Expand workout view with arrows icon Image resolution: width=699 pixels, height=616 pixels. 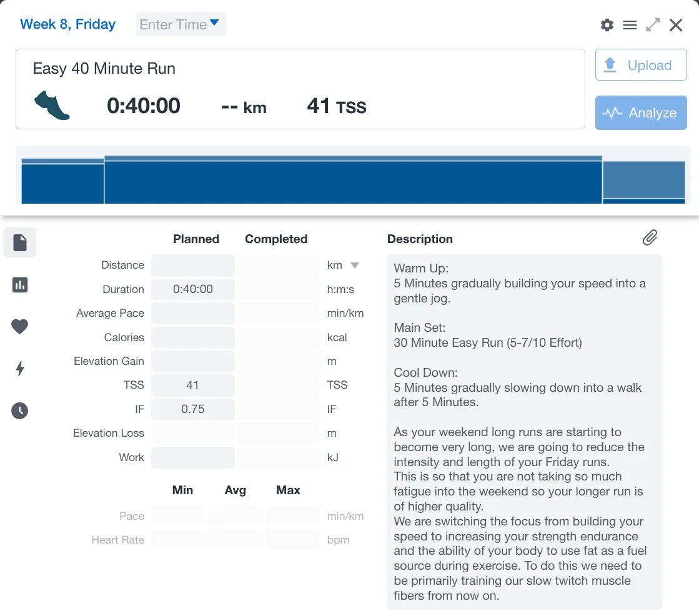coord(653,25)
